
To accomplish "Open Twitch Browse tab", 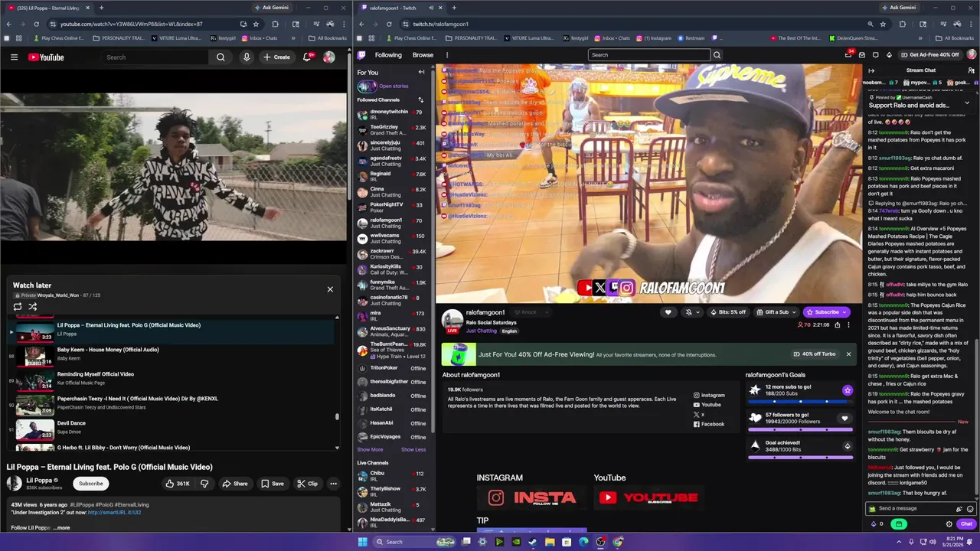I will pyautogui.click(x=423, y=55).
